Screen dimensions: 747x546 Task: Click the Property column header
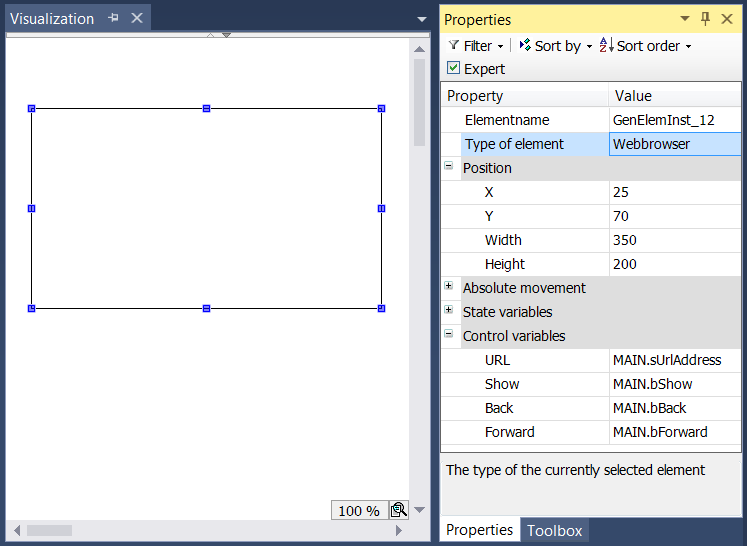(525, 96)
